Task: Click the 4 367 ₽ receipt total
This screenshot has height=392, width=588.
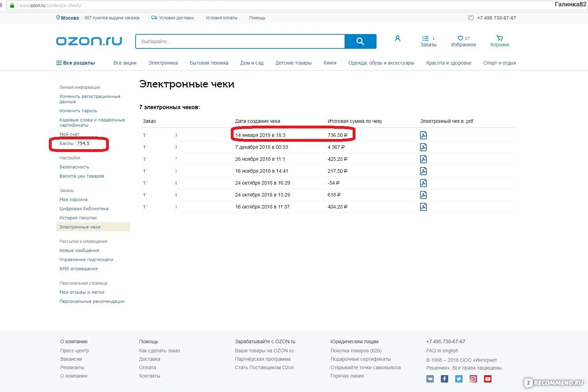Action: (336, 147)
